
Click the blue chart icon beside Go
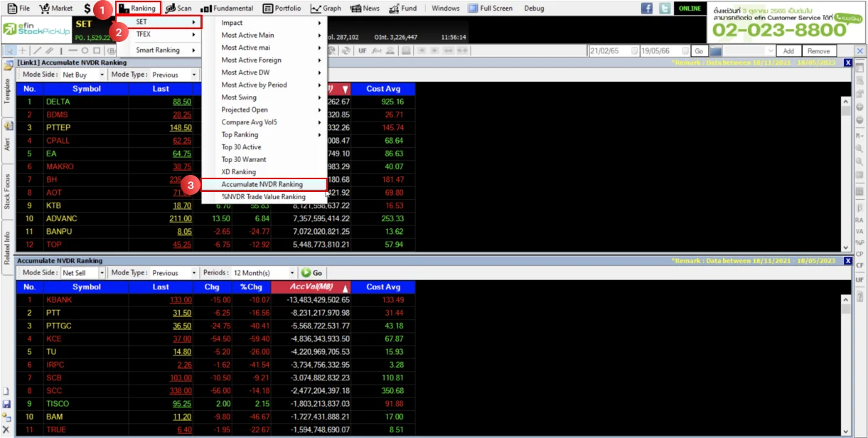pyautogui.click(x=716, y=51)
